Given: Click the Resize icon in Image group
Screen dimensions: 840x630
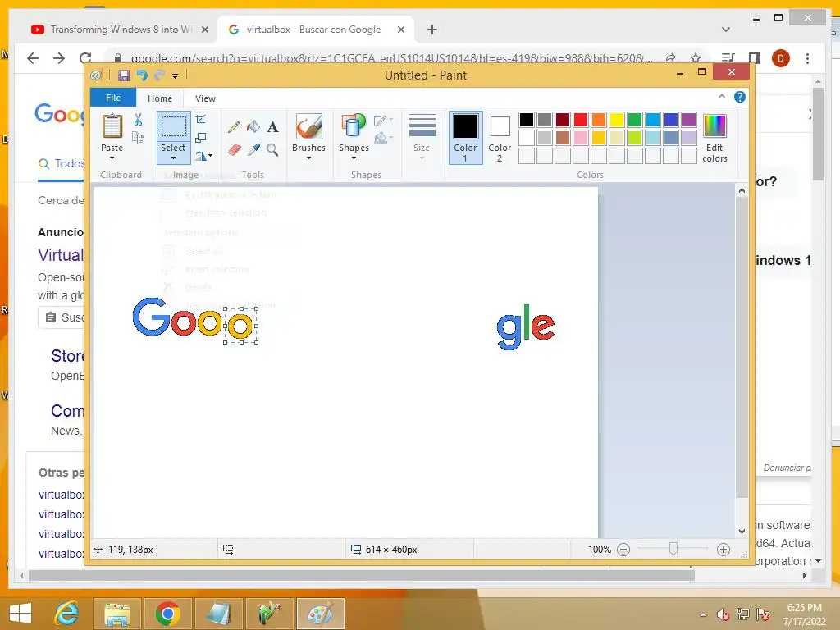Looking at the screenshot, I should 201,138.
